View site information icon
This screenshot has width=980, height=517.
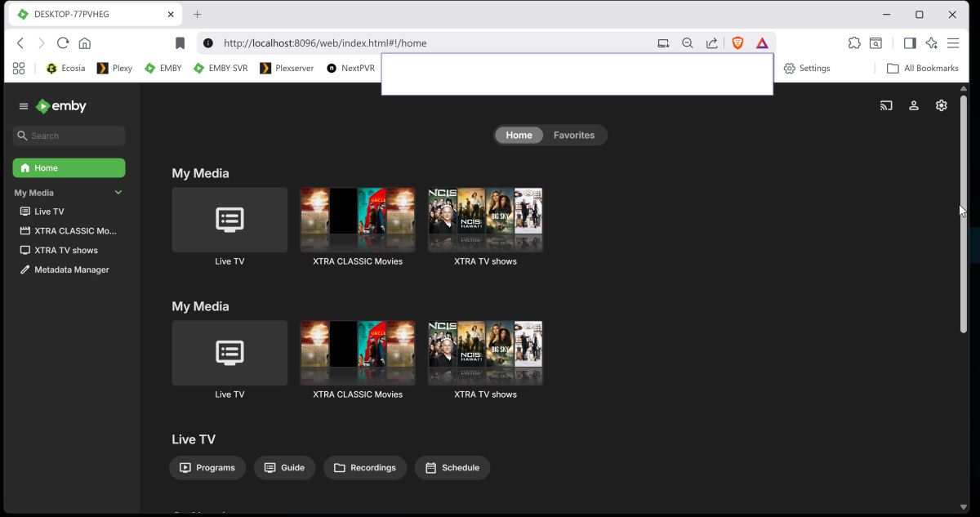tap(208, 43)
